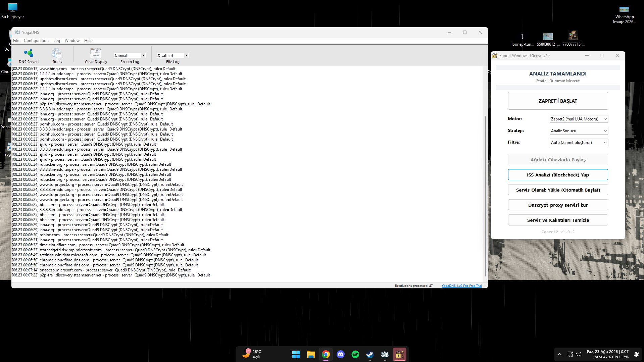Select the Bu bilgisayar desktop icon
644x362 pixels.
point(13,11)
